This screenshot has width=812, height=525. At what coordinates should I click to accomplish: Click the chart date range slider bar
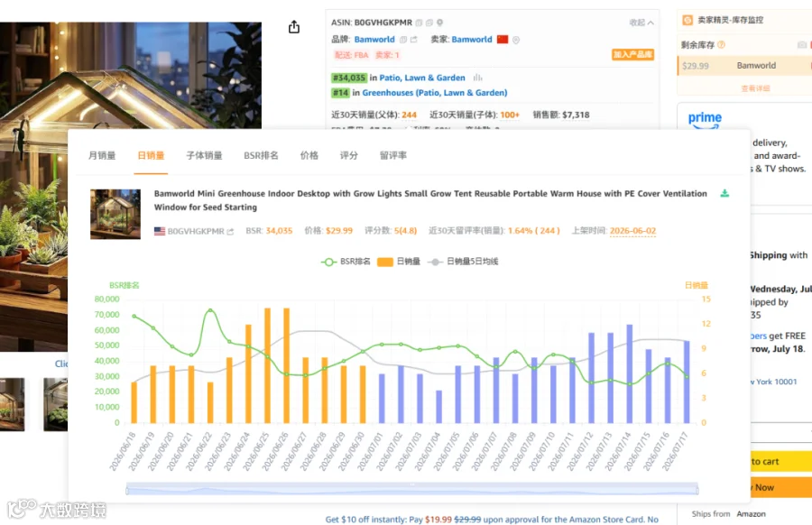412,488
